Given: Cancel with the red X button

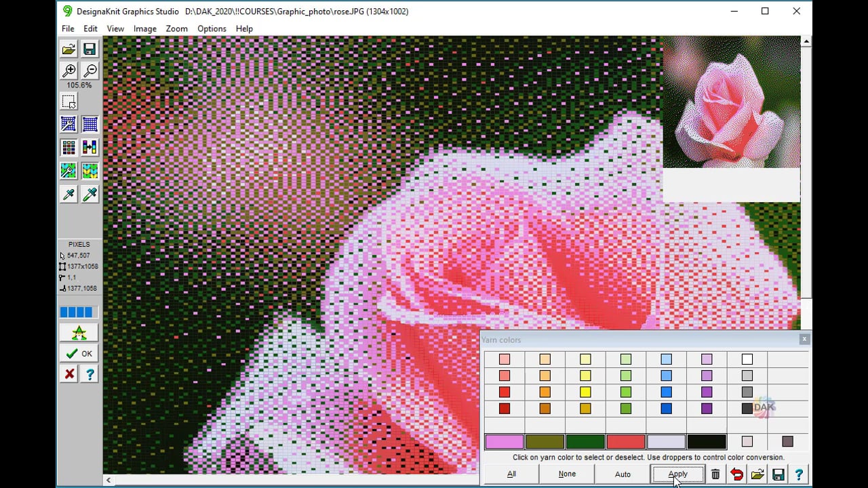Looking at the screenshot, I should coord(68,373).
